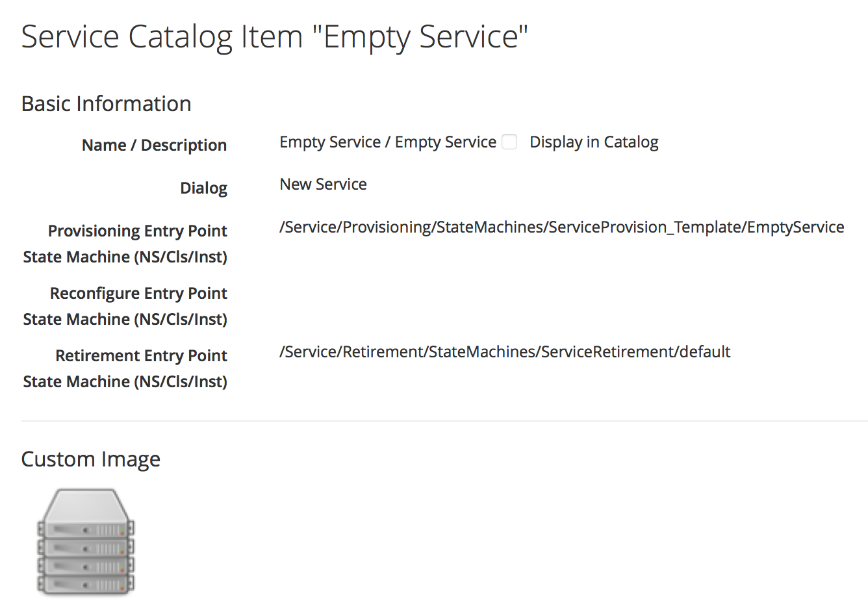Click the "Name / Description" field label

[x=154, y=146]
